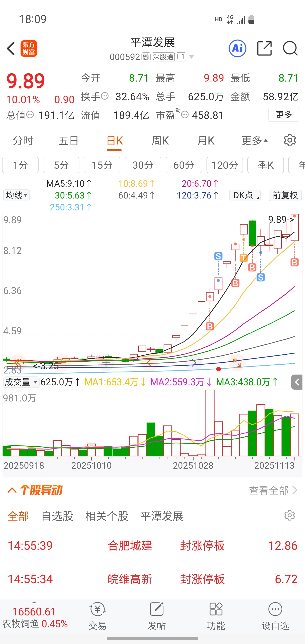
Task: Expand stock code dropdown triangle
Action: click(x=191, y=57)
